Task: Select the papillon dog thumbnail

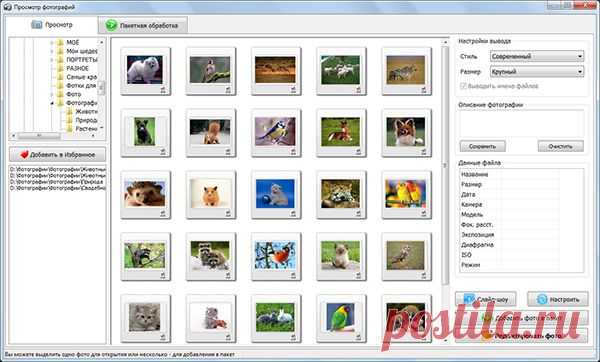Action: click(x=406, y=132)
